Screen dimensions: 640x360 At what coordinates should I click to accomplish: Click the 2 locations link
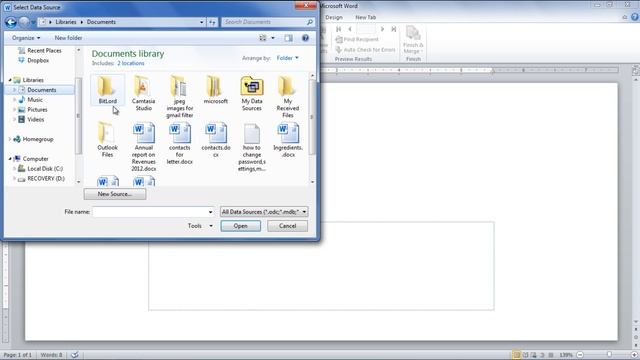point(131,63)
